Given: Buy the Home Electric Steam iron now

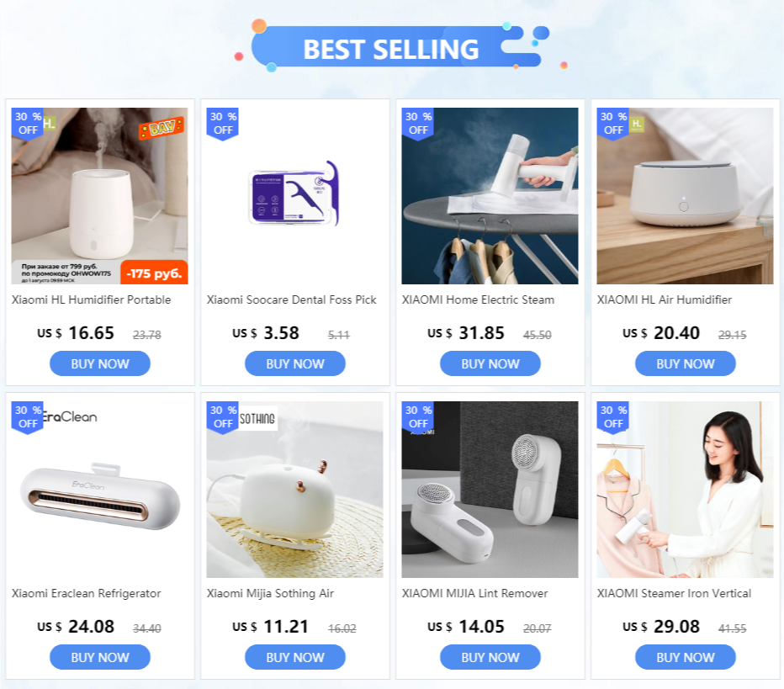Looking at the screenshot, I should [490, 363].
